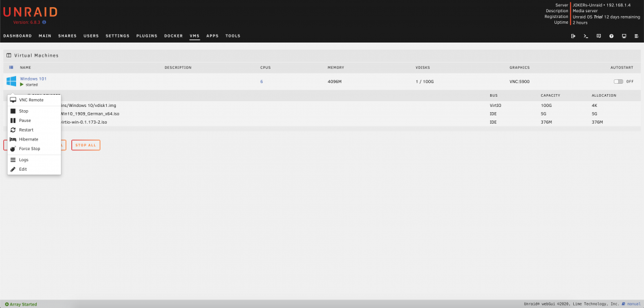Click the green started play icon
Viewport: 644px width, 308px height.
pos(22,84)
